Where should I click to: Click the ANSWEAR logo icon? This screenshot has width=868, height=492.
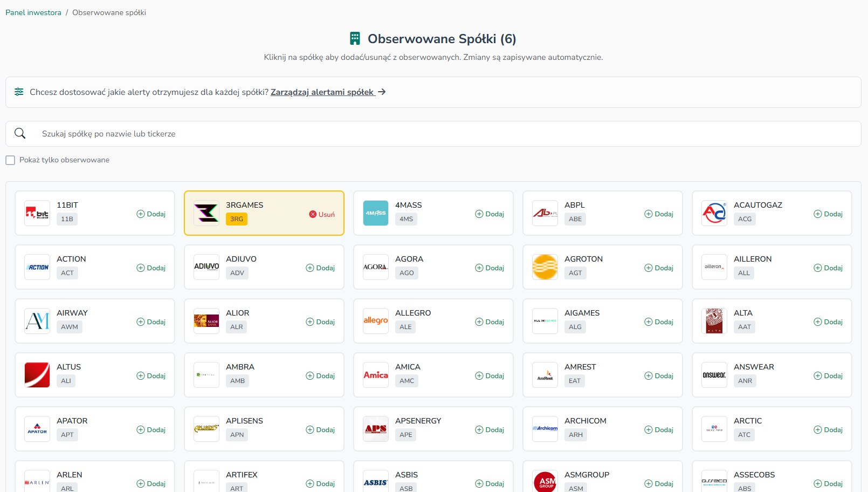[714, 375]
